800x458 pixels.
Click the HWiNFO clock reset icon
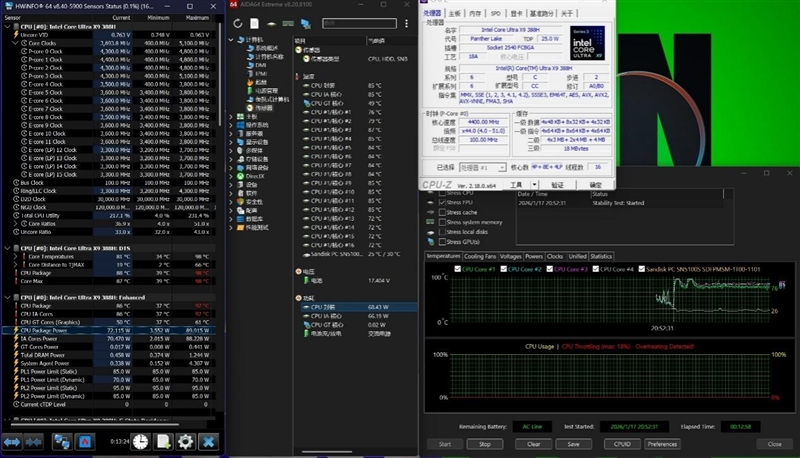(141, 441)
